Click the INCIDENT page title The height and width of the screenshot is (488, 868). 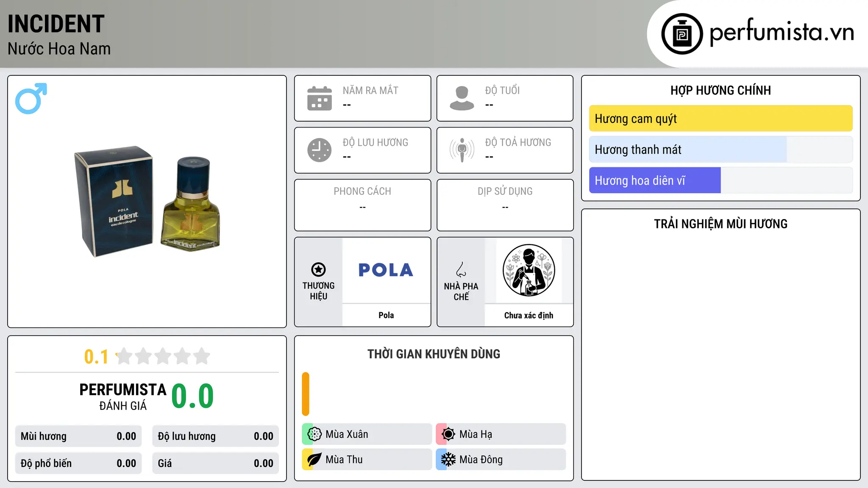tap(56, 24)
